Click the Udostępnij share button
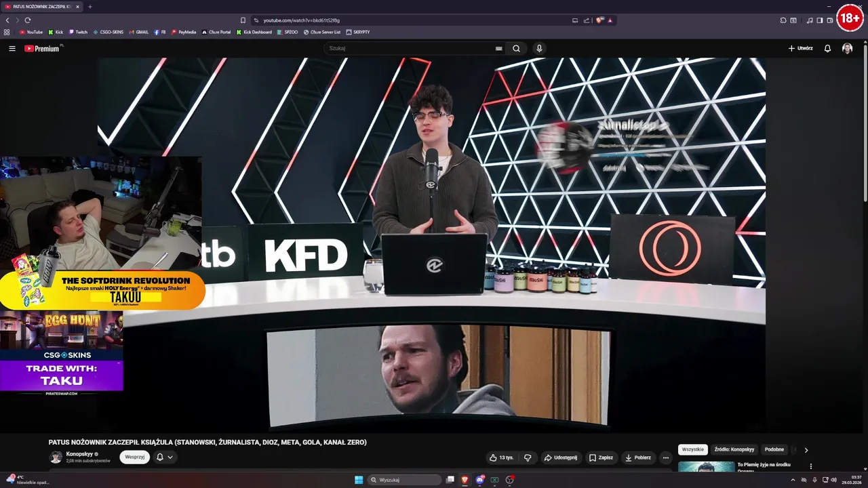Viewport: 868px width, 488px height. 561,457
